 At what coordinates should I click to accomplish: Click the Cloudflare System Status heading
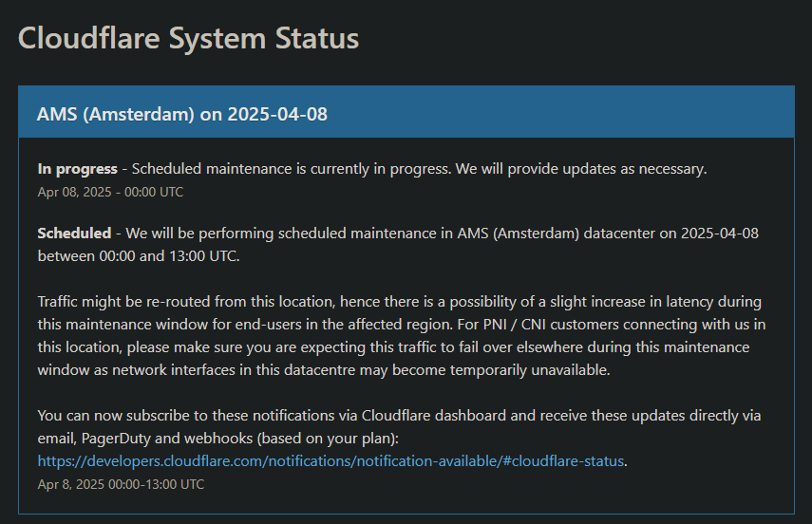click(x=188, y=39)
